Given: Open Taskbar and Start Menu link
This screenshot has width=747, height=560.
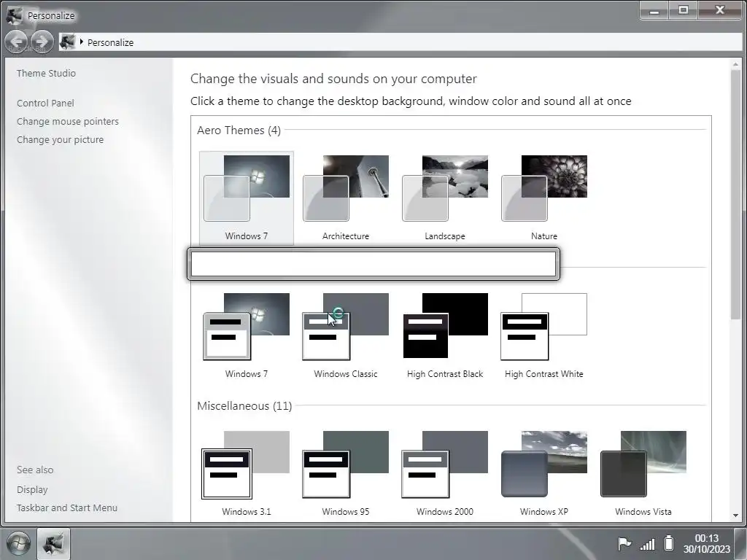Looking at the screenshot, I should [66, 507].
